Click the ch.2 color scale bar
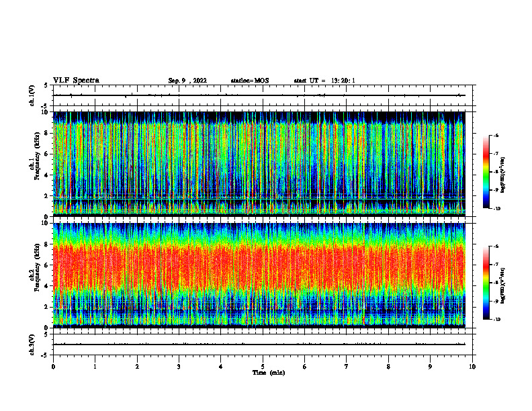 (486, 283)
